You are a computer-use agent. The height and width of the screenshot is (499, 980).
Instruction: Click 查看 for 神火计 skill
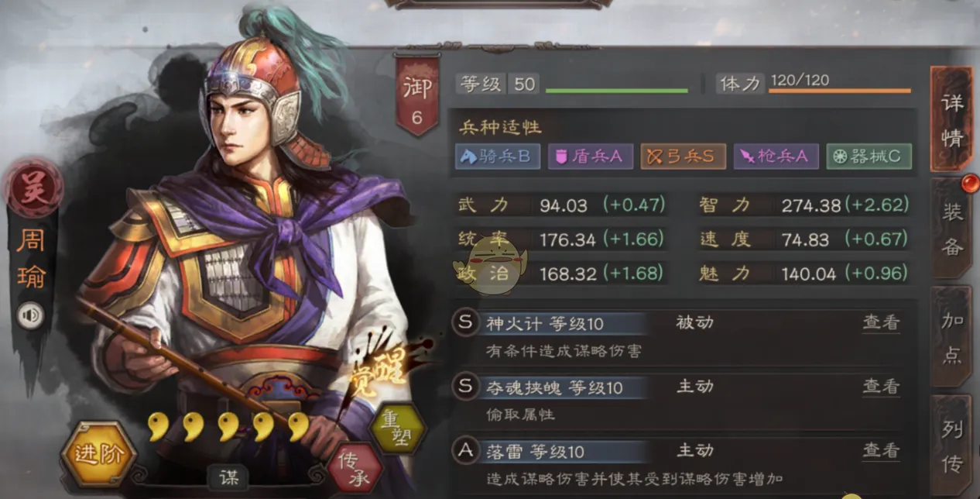[881, 322]
